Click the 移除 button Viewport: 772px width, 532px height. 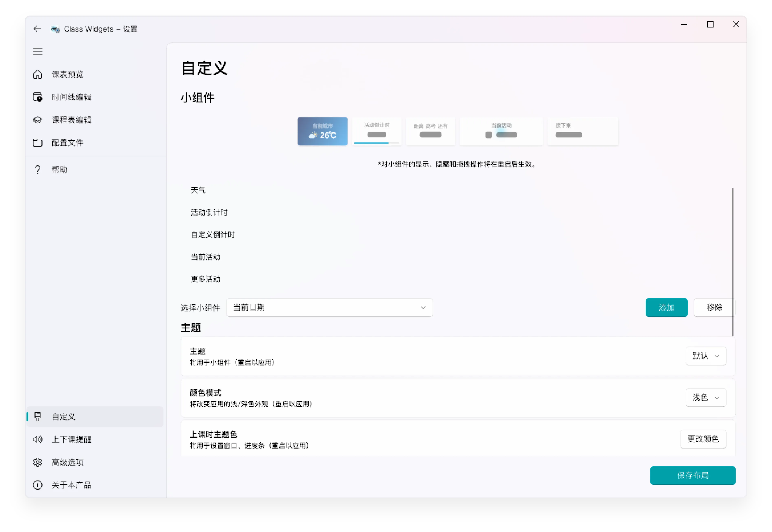point(714,307)
